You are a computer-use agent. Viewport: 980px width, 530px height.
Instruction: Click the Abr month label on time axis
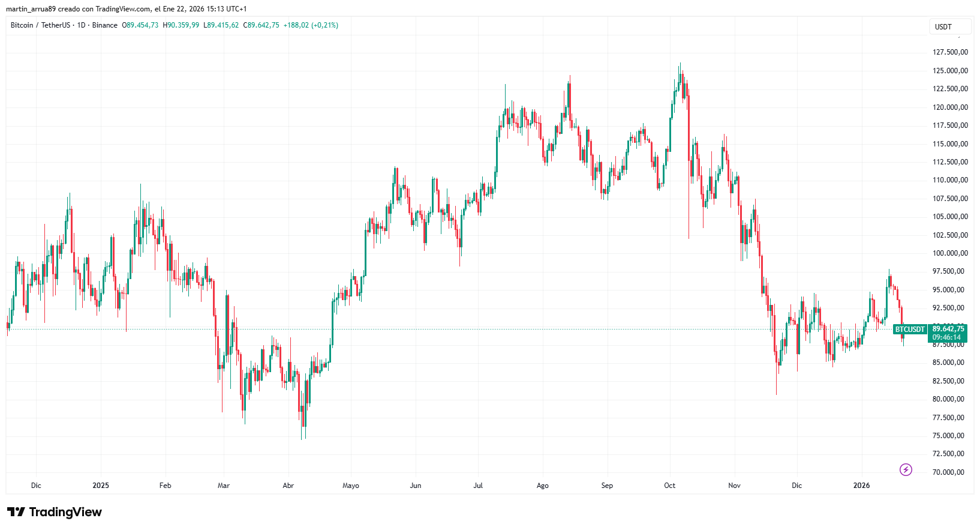[288, 486]
